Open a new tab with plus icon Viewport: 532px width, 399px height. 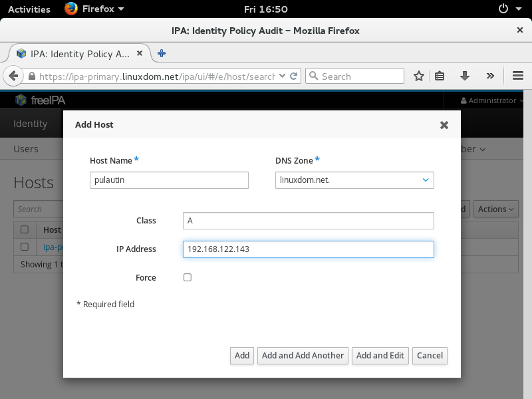161,53
